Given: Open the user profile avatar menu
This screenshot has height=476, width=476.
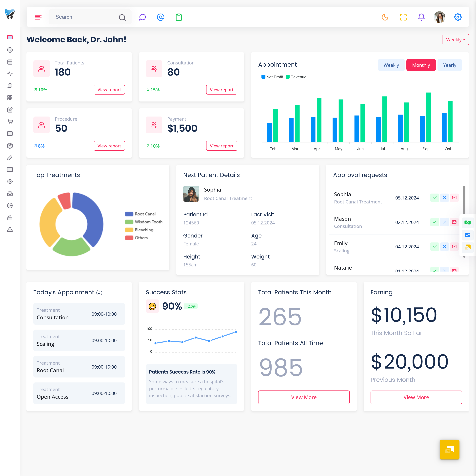Looking at the screenshot, I should point(439,17).
